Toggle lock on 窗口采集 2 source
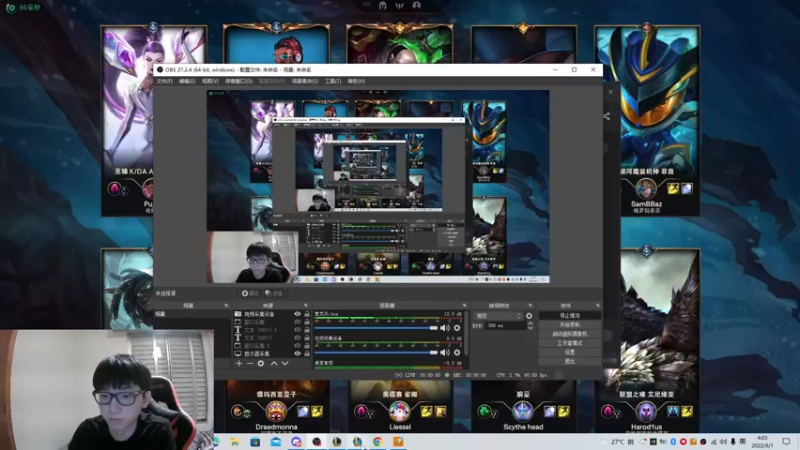Viewport: 800px width, 450px height. [x=307, y=345]
